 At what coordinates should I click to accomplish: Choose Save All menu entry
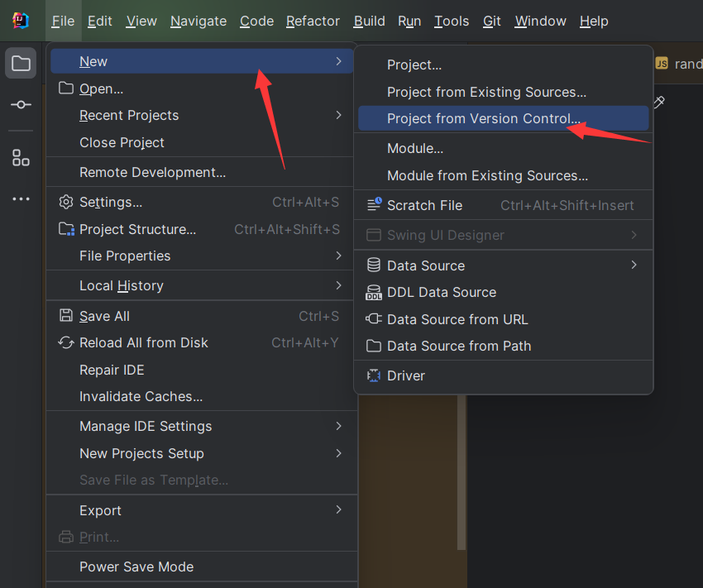[202, 316]
